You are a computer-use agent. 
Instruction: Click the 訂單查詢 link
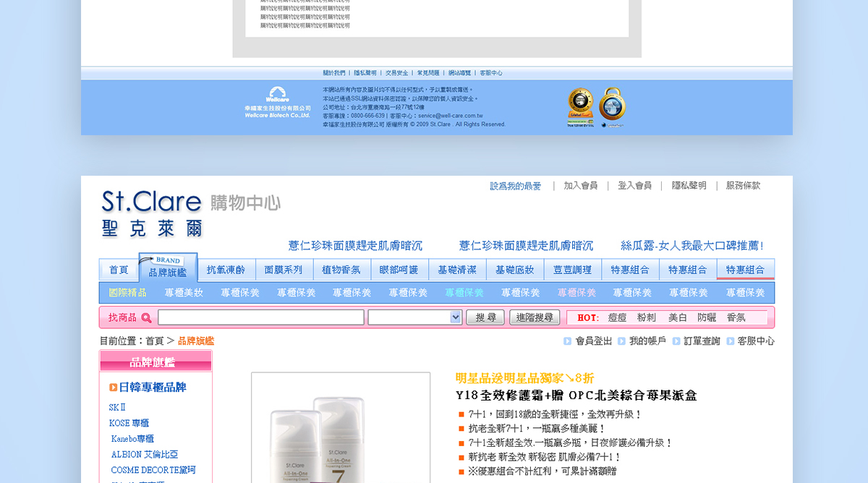point(702,341)
